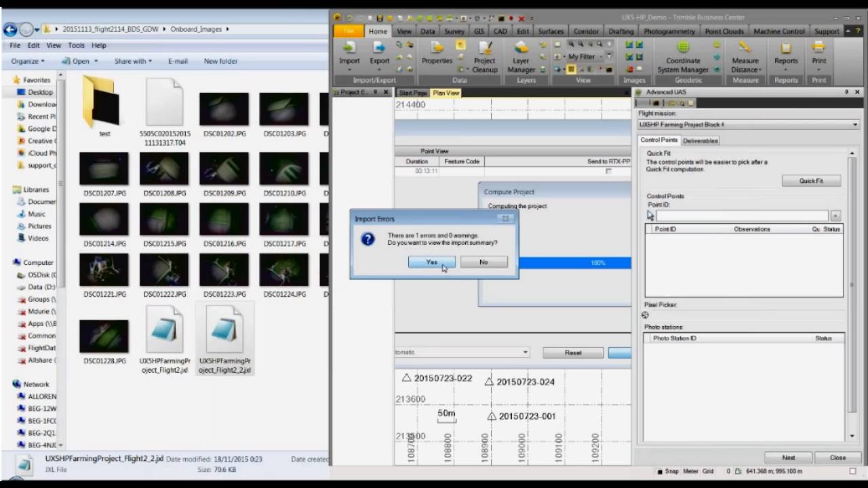Open the Point ID dropdown arrow

(x=835, y=216)
